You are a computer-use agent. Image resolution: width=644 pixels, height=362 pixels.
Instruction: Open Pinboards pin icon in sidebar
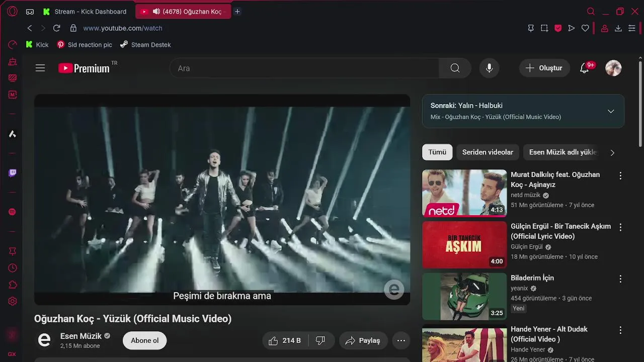click(x=13, y=251)
